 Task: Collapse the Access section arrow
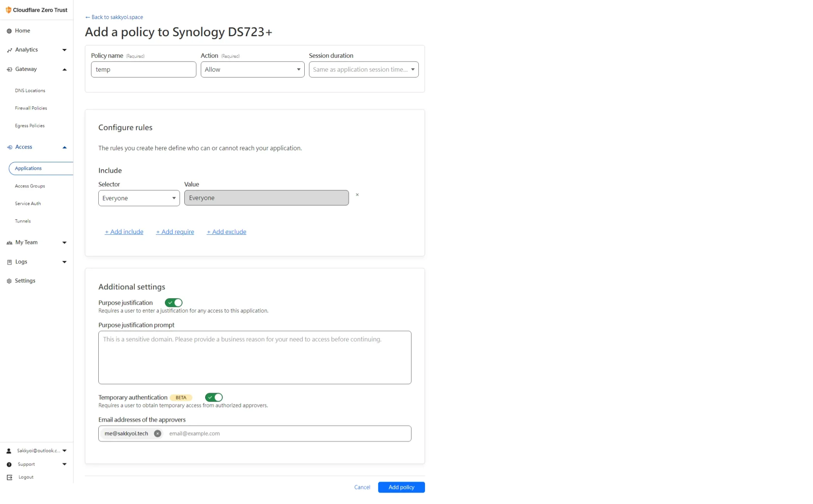[x=64, y=147]
